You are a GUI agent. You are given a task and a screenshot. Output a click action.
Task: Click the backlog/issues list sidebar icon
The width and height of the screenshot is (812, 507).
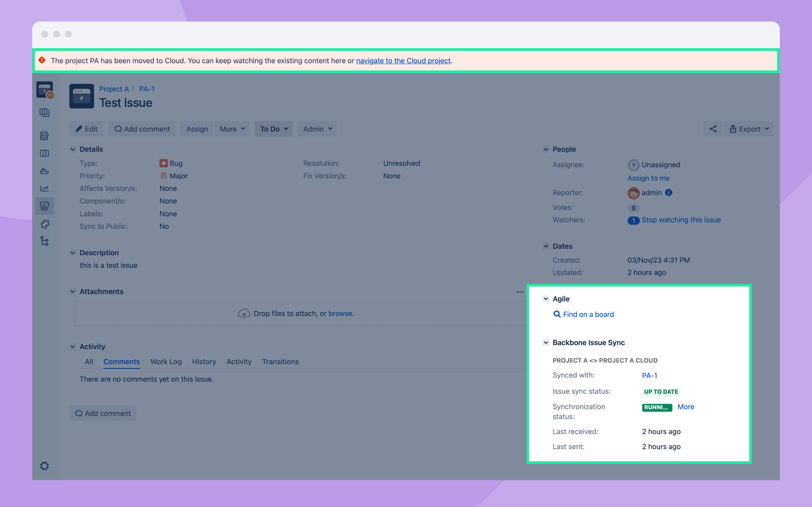tap(45, 135)
